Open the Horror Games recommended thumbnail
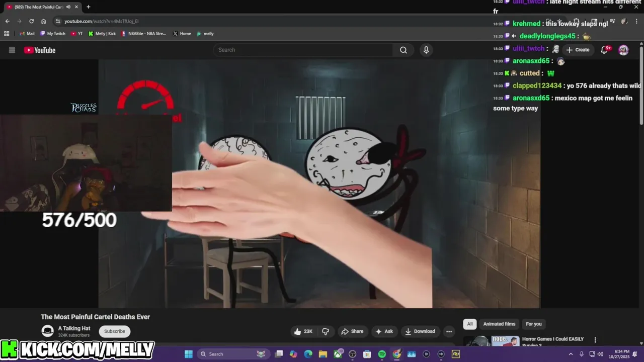 [491, 341]
